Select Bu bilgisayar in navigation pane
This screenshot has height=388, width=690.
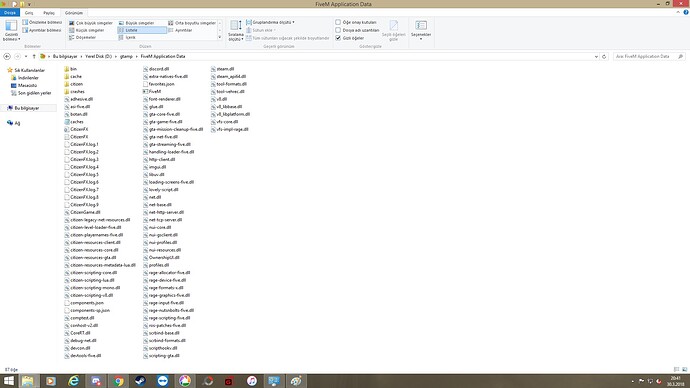coord(27,108)
